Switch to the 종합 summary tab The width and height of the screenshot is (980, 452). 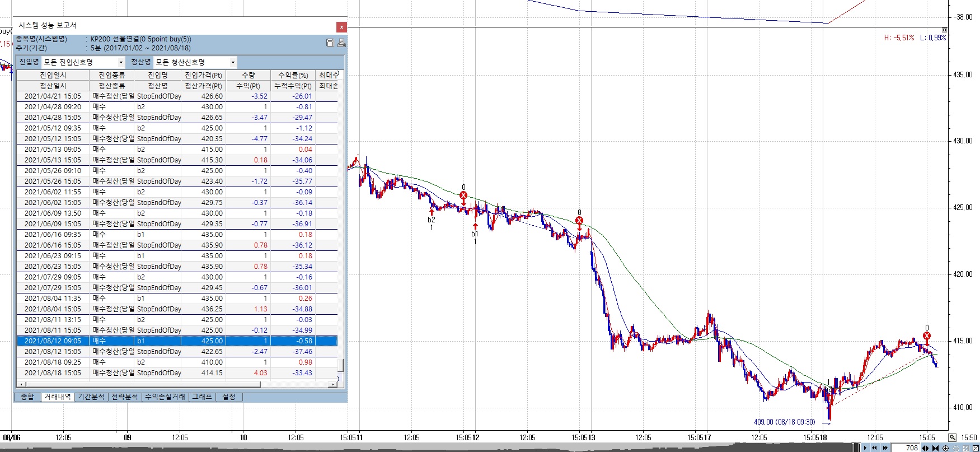[x=27, y=397]
